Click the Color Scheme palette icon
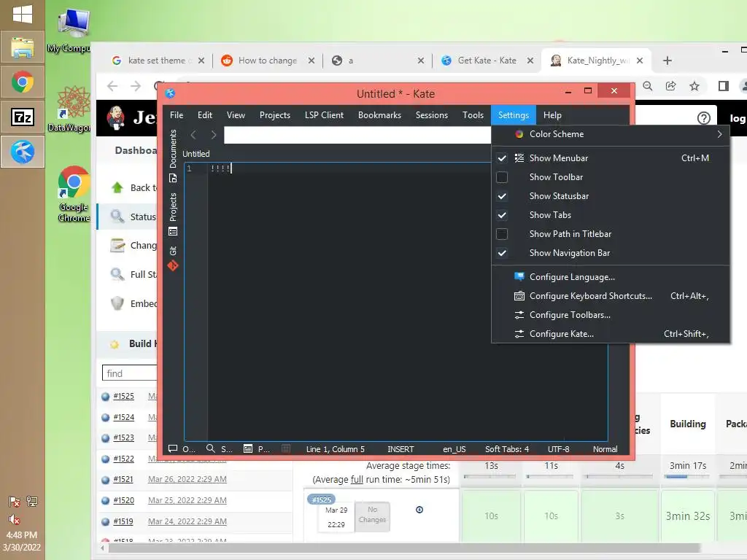 click(x=519, y=134)
